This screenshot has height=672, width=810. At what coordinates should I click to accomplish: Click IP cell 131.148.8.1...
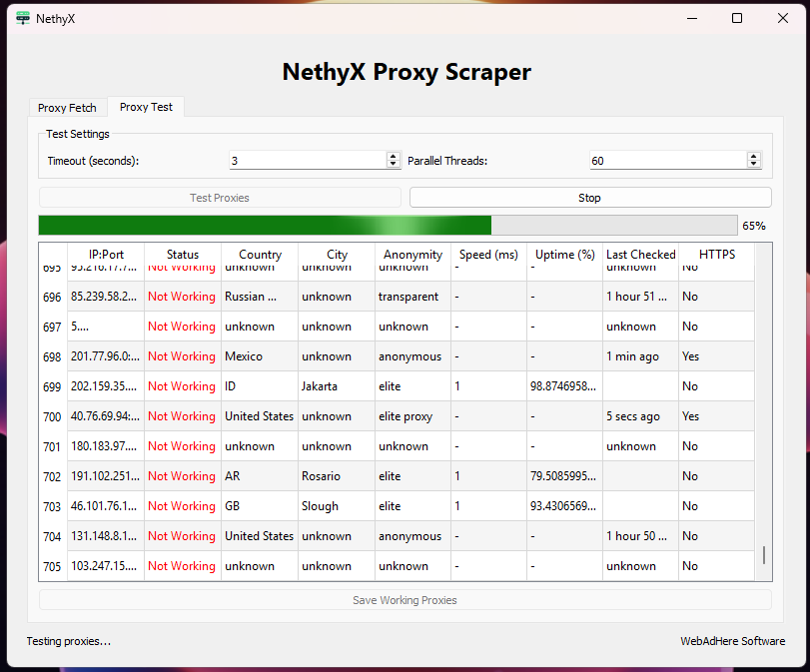tap(106, 536)
